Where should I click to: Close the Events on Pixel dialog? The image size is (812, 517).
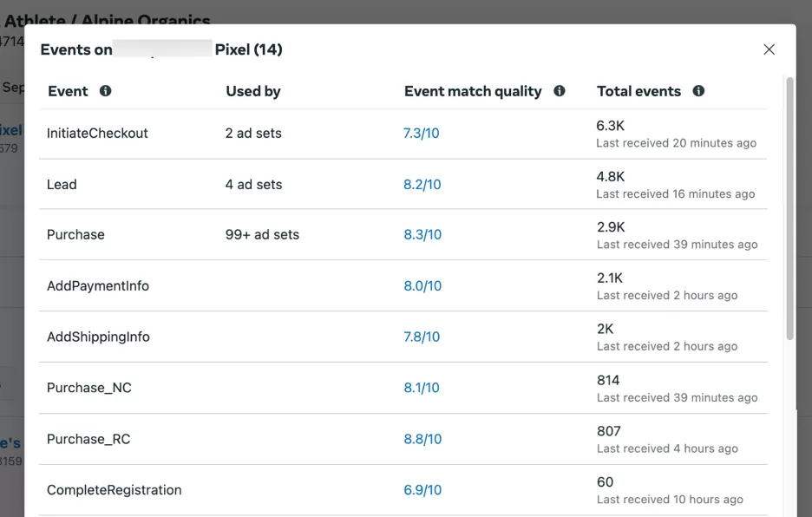point(769,49)
